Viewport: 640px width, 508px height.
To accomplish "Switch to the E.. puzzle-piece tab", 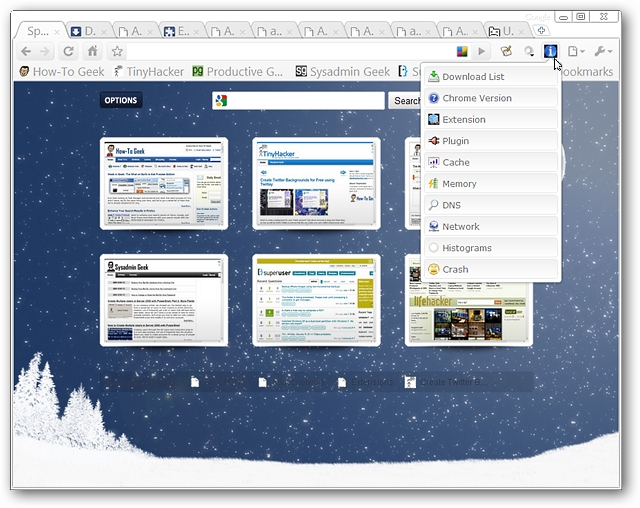I will (x=182, y=31).
